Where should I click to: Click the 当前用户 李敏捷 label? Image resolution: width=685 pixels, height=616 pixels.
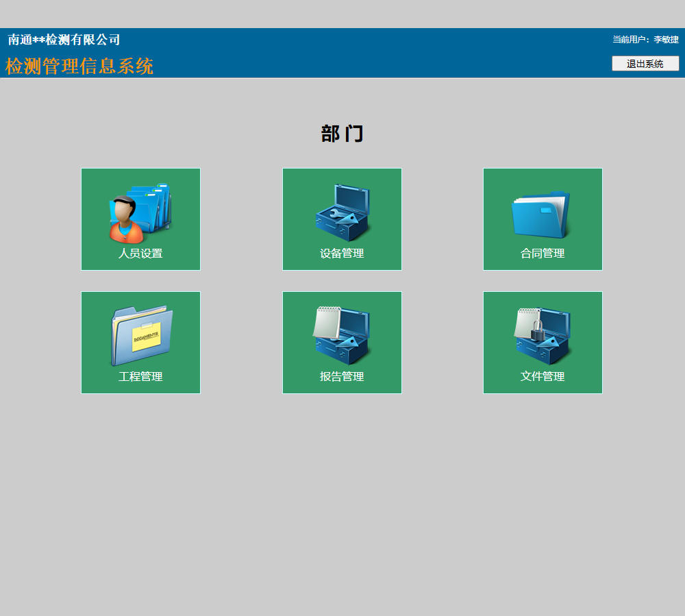[645, 40]
